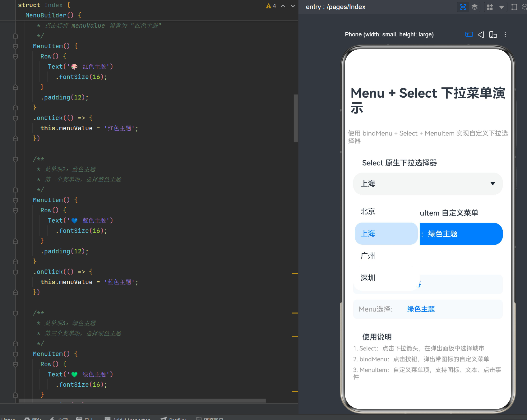
Task: Go to next highlighted problem with down arrow
Action: (x=293, y=6)
